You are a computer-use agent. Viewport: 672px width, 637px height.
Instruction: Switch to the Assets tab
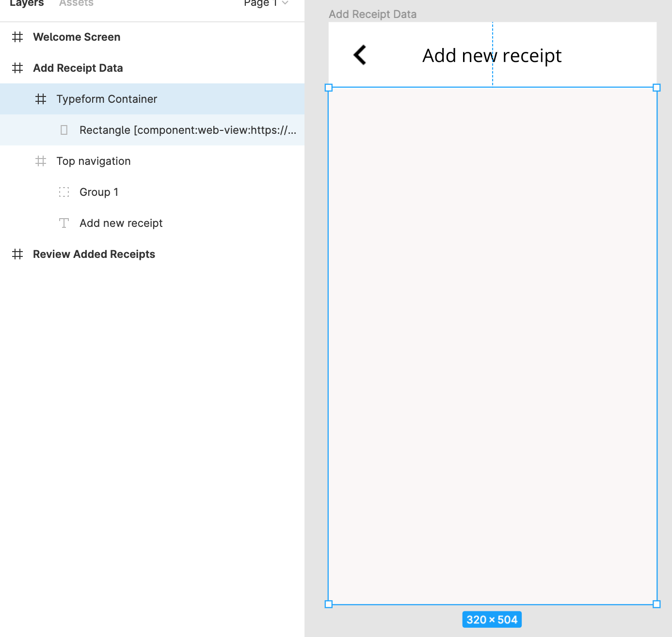[x=76, y=3]
